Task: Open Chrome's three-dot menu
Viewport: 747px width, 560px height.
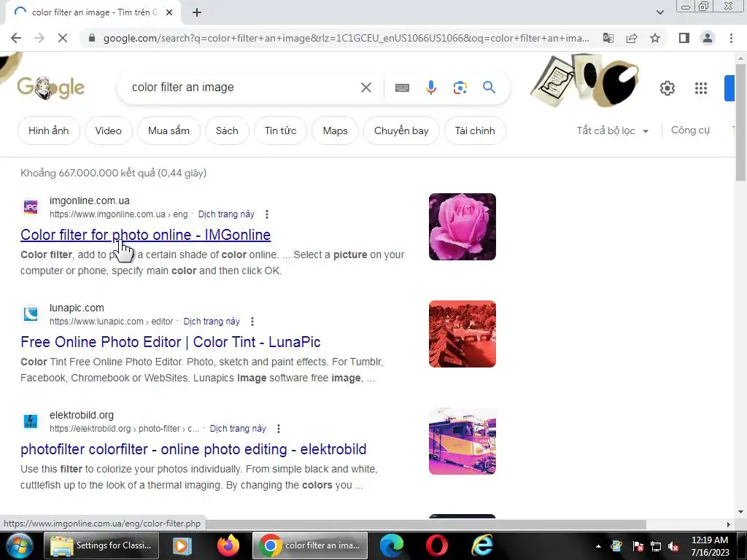Action: [x=731, y=38]
